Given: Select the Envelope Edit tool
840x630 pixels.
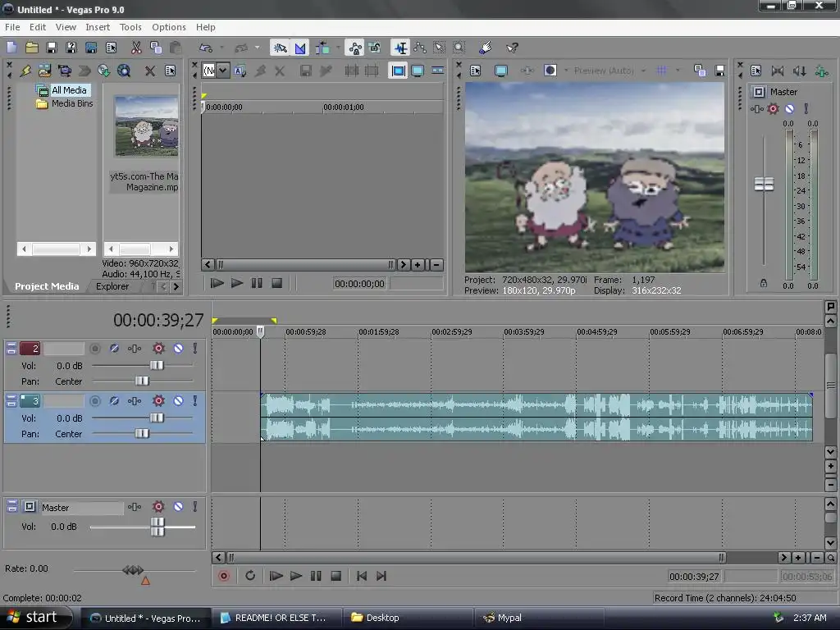Looking at the screenshot, I should [419, 48].
